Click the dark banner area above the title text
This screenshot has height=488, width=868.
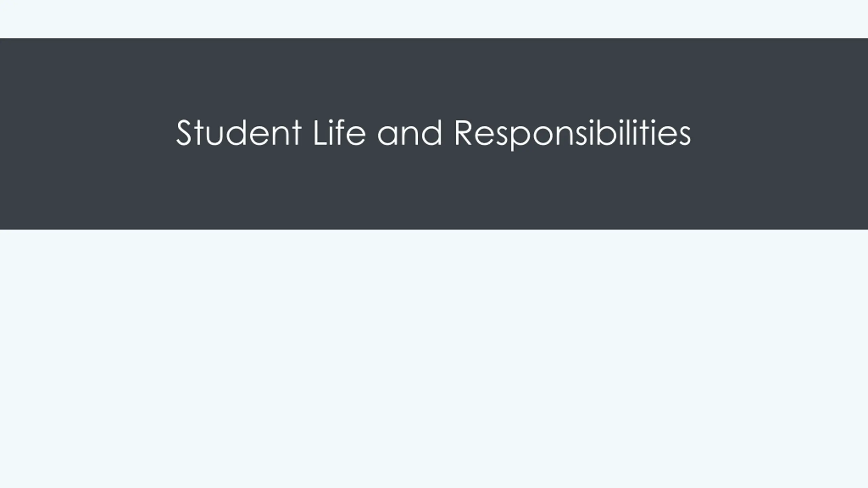click(x=434, y=78)
